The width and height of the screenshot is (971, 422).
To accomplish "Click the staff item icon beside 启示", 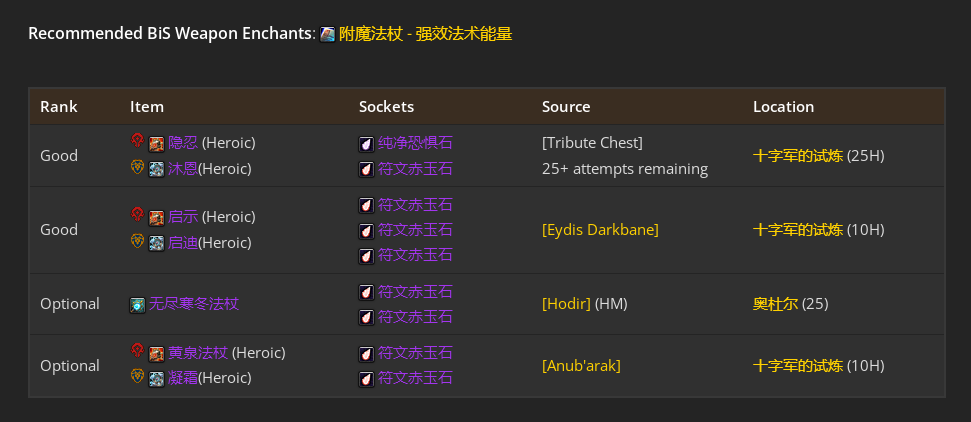I will (x=156, y=217).
